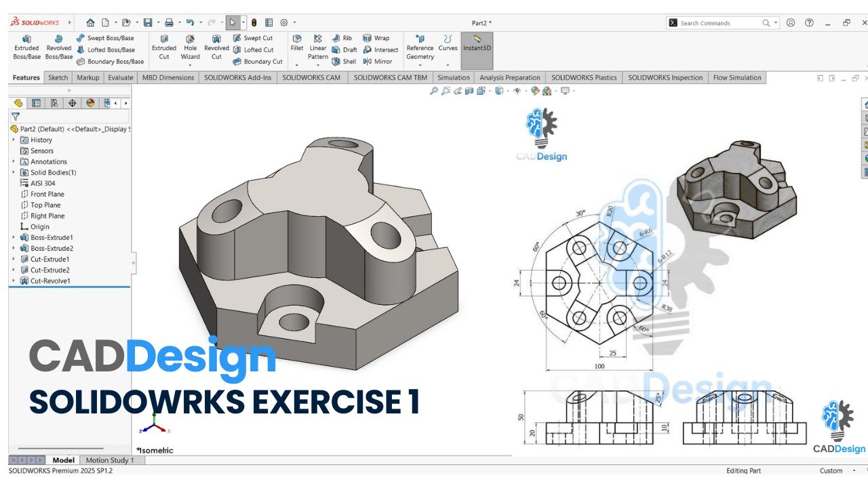Open the FeatureManager design tree tab
868x488 pixels.
click(x=18, y=103)
